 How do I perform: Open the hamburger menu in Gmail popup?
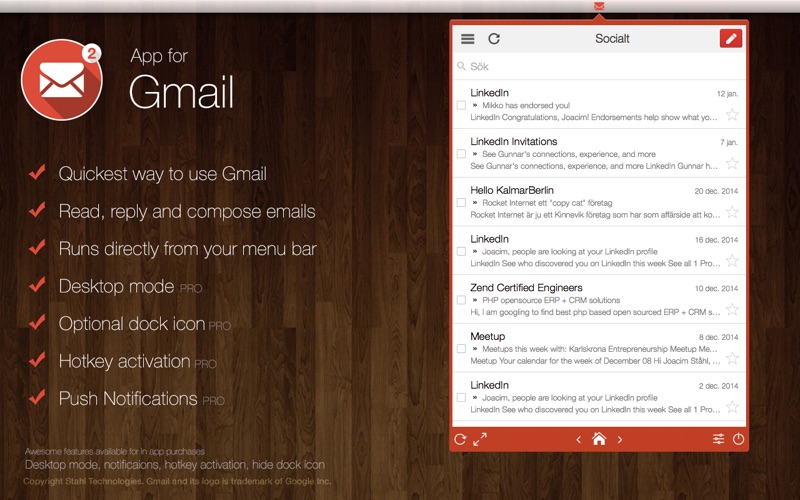[x=467, y=39]
